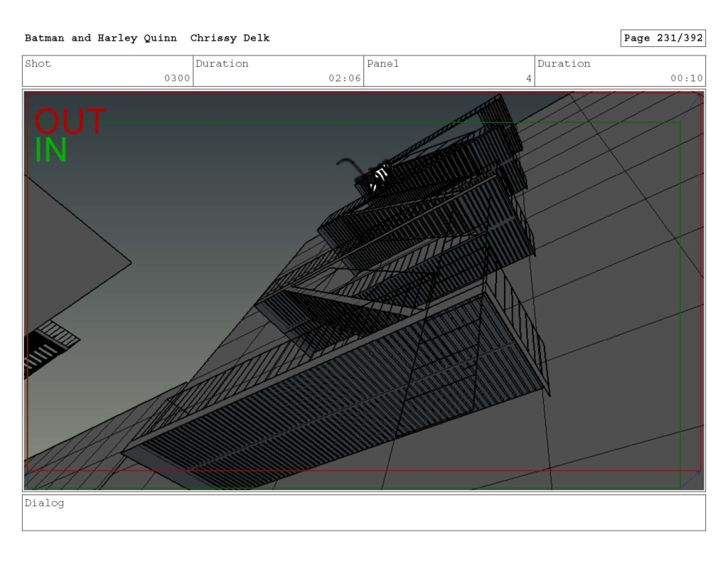
Task: Select the "Chrissy Delk" name text
Action: click(x=230, y=38)
